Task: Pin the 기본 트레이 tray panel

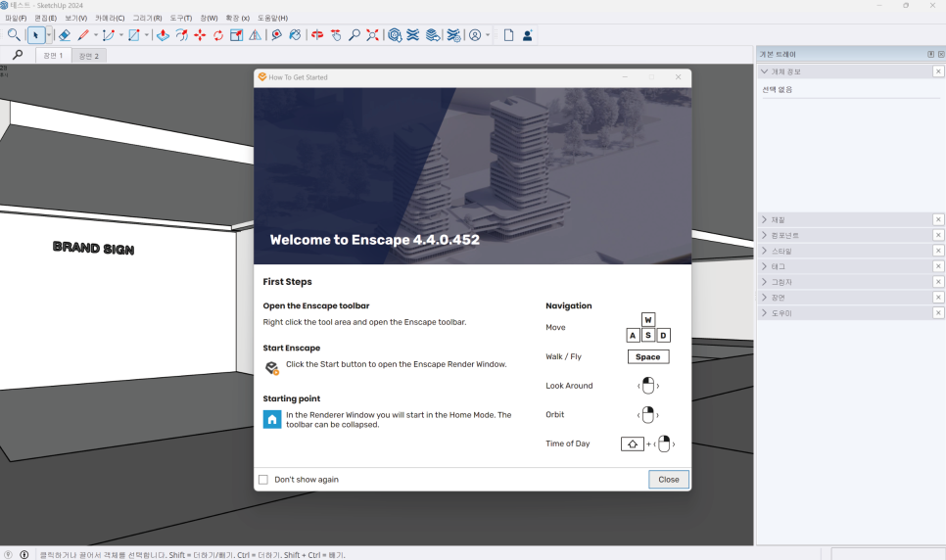Action: [x=931, y=54]
